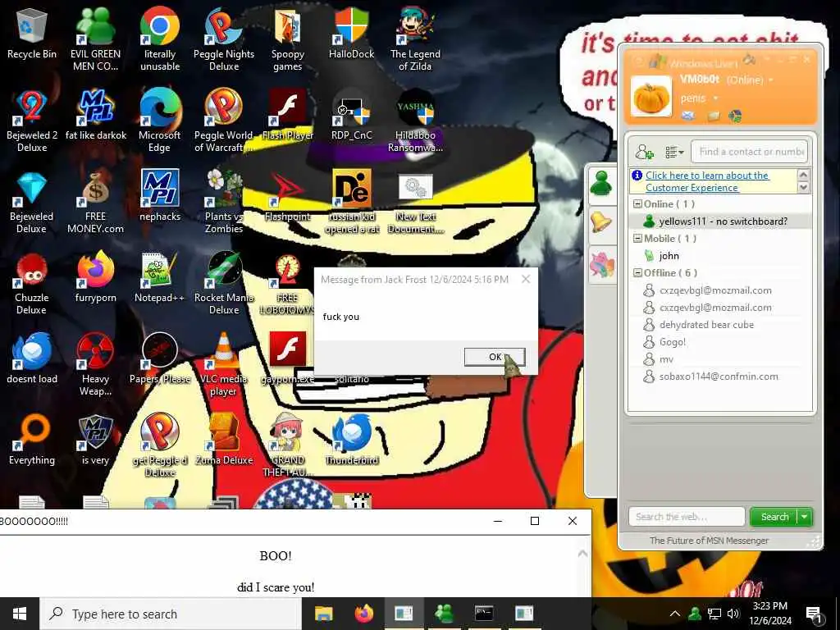Select the fat like darkok icon
The image size is (840, 630).
[x=95, y=116]
